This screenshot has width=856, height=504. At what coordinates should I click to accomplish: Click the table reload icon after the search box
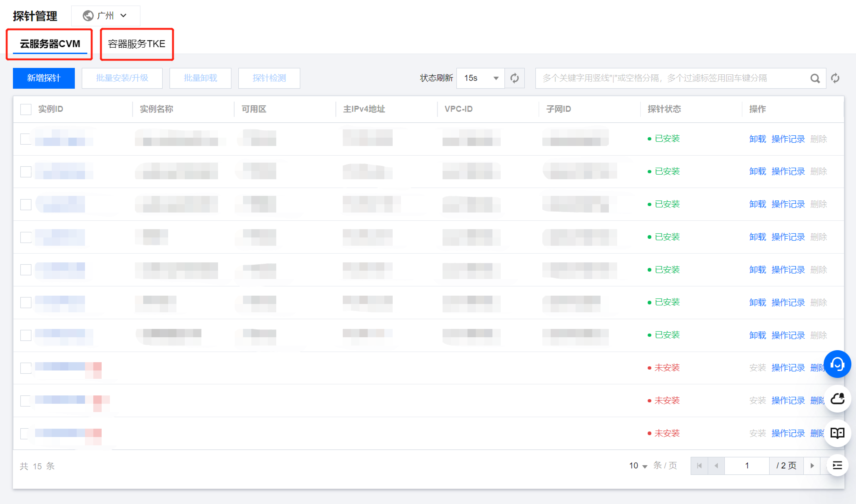835,79
